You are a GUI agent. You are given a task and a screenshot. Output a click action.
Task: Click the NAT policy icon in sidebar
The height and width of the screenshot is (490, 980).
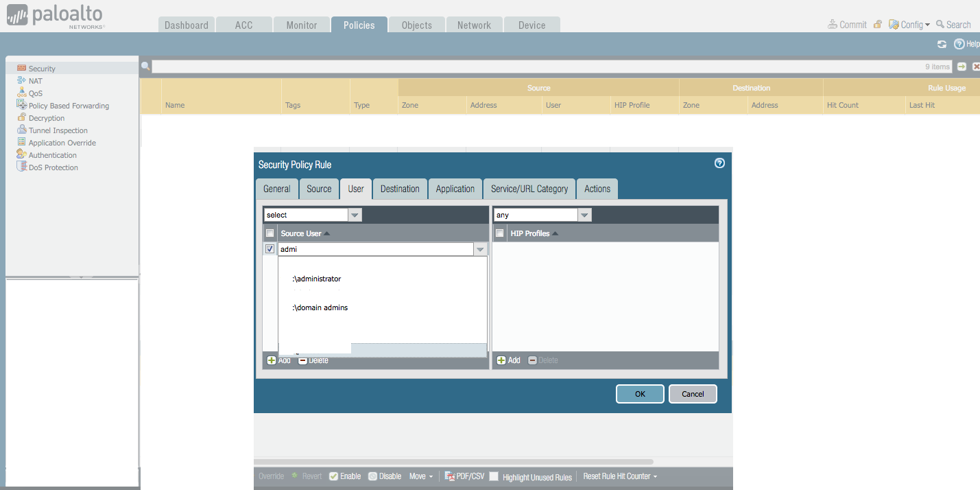tap(21, 81)
